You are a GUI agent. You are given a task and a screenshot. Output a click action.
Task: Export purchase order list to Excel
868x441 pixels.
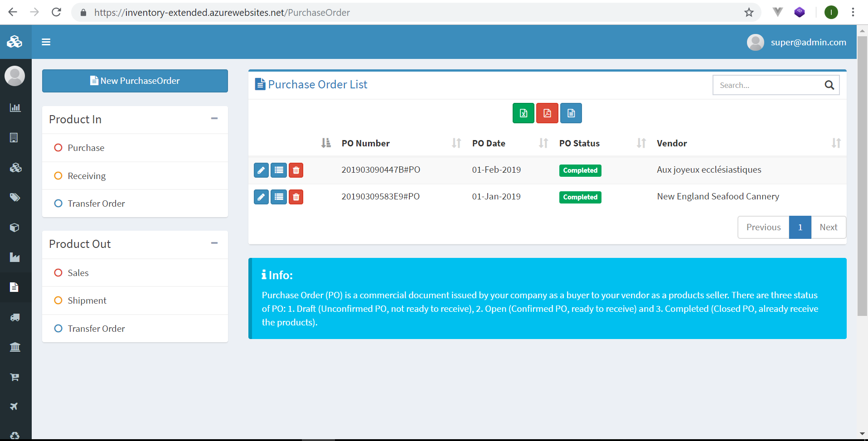[x=523, y=113]
